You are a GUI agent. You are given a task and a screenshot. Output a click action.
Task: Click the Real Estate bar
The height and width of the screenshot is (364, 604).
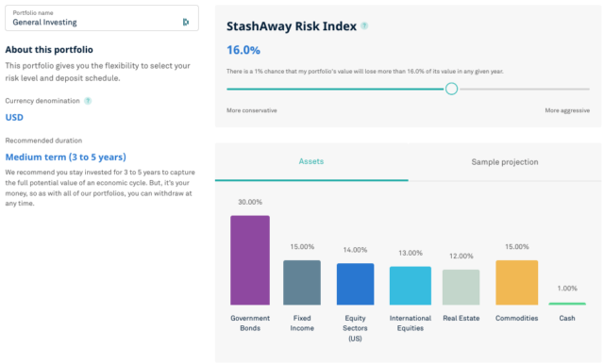point(461,287)
